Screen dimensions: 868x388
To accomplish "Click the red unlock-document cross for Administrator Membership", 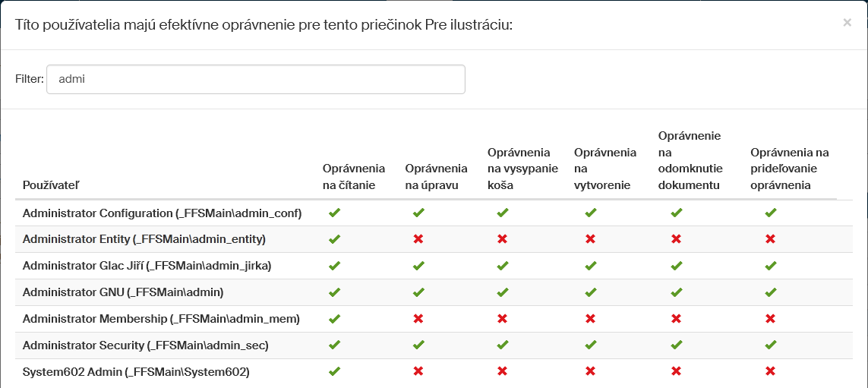I will tap(676, 319).
